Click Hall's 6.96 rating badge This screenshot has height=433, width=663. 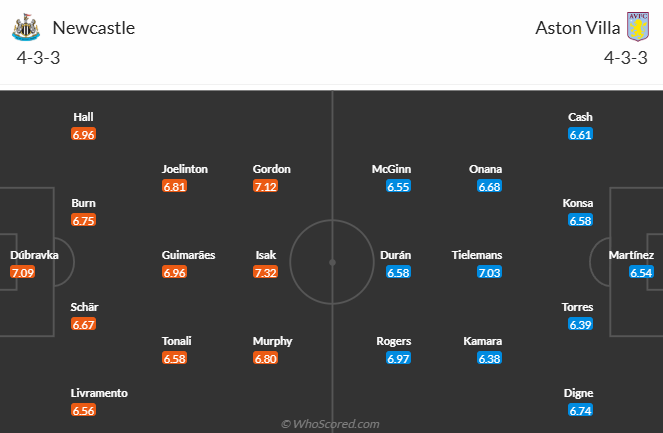tap(83, 134)
